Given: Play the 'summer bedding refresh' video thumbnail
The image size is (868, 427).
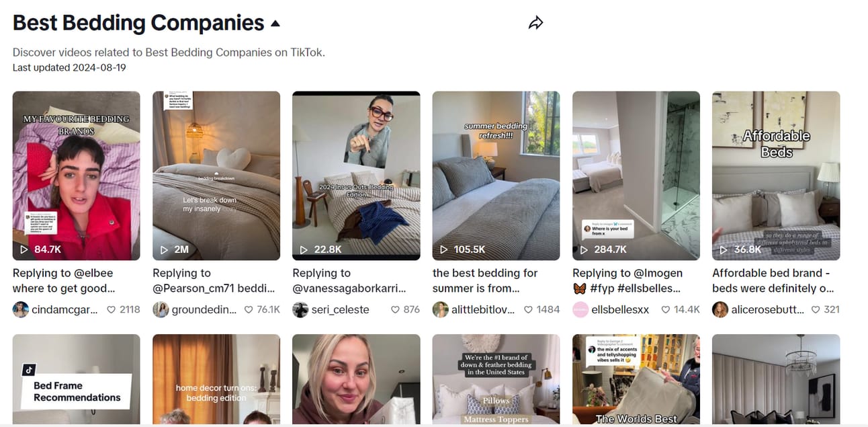Looking at the screenshot, I should tap(496, 176).
